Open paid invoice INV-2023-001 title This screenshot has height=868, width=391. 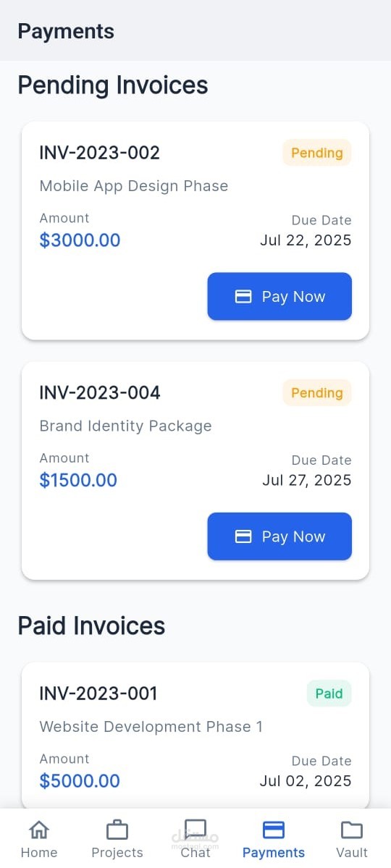pos(98,694)
